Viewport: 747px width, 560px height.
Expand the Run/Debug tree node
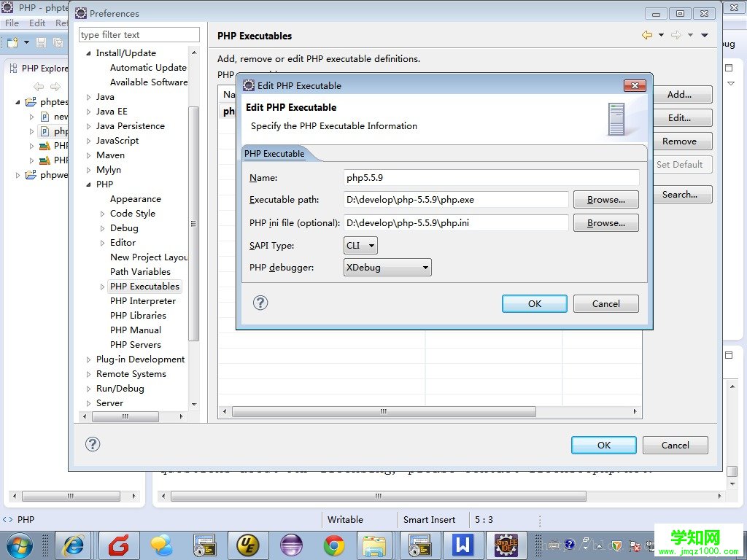pyautogui.click(x=88, y=389)
